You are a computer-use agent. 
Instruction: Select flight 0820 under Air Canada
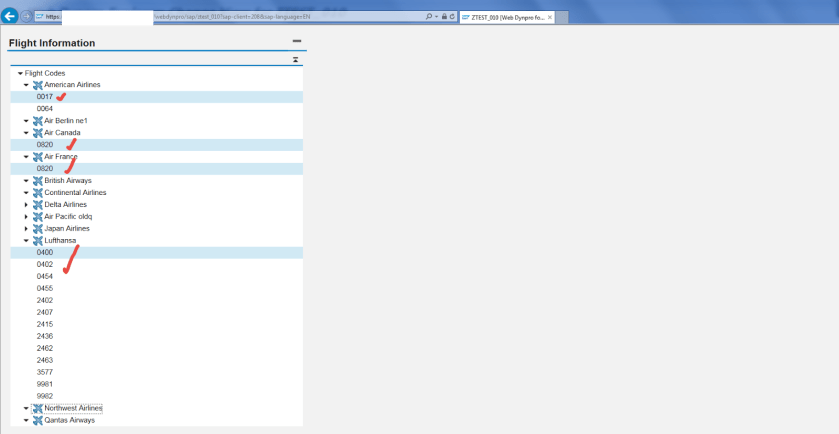click(x=45, y=144)
